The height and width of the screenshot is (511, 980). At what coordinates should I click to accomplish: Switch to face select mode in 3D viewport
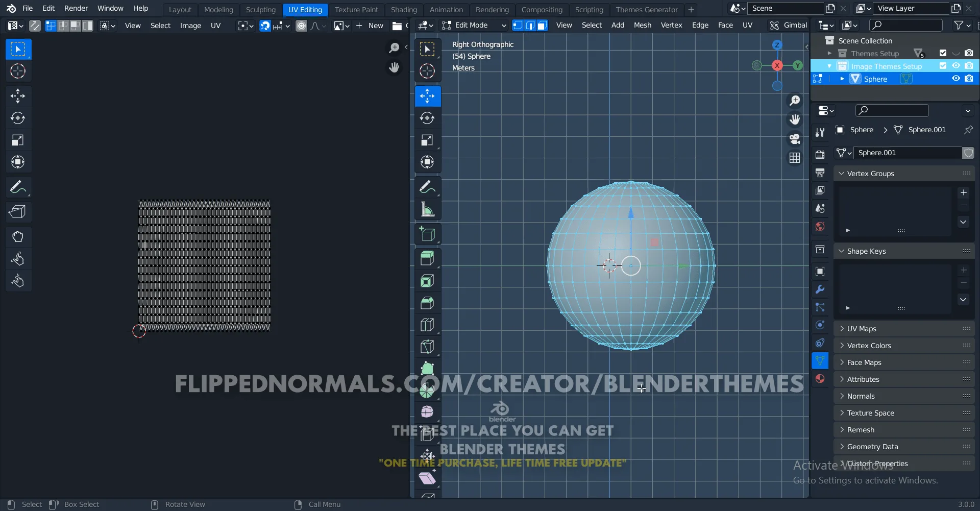coord(542,26)
